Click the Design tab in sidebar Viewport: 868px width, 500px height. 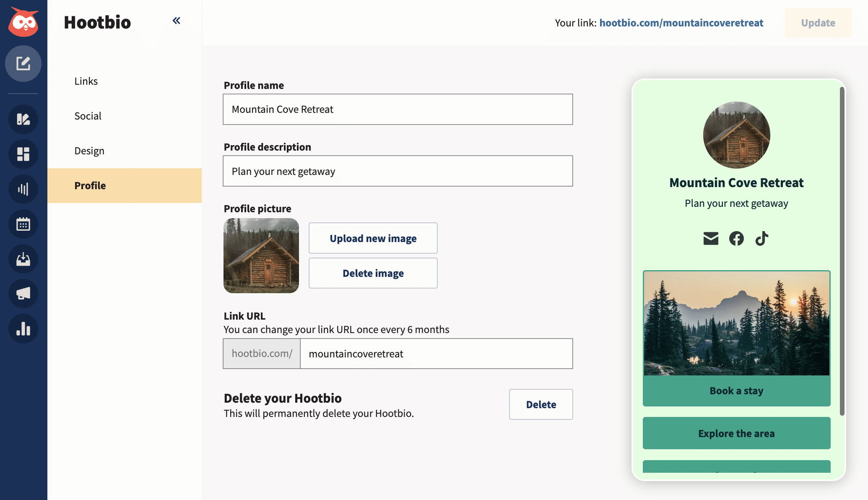pyautogui.click(x=89, y=150)
